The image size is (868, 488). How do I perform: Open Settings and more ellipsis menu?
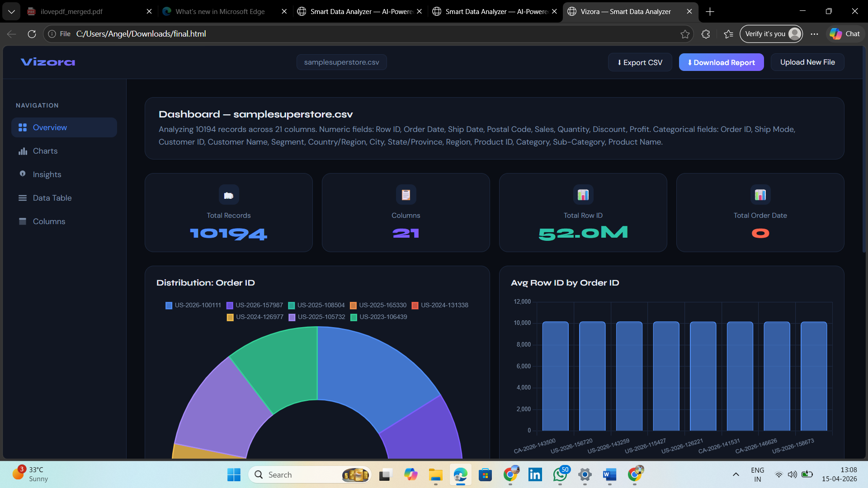click(x=814, y=34)
